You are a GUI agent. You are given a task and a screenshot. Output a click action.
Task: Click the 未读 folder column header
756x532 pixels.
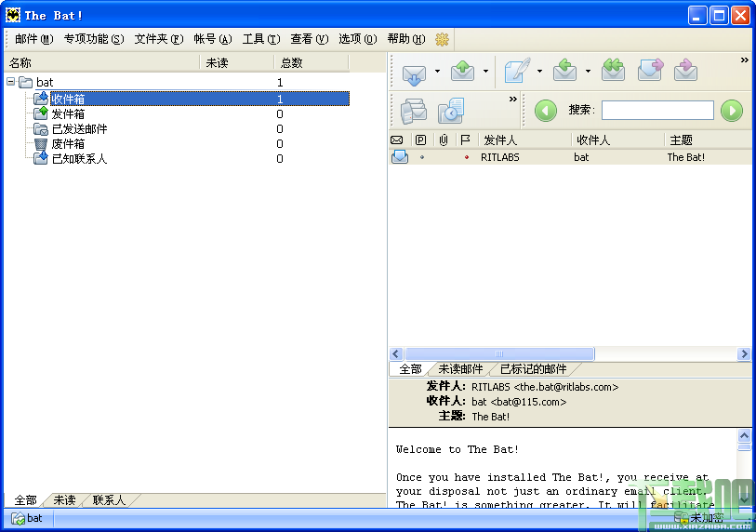(237, 62)
